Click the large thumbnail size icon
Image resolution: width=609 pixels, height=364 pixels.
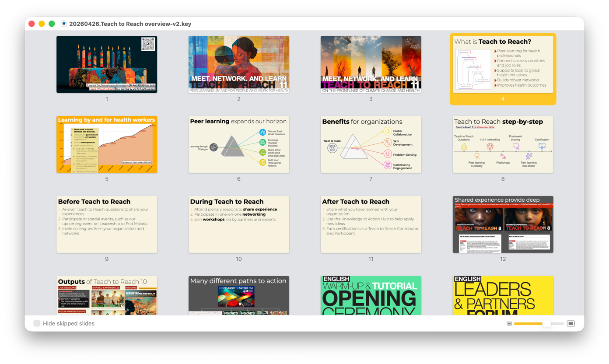tap(570, 323)
